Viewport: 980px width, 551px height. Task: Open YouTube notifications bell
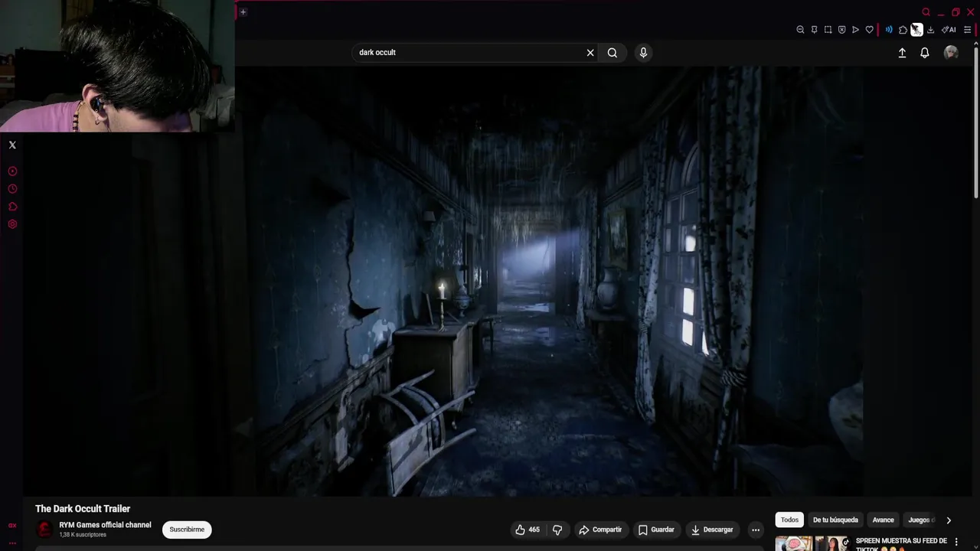tap(925, 53)
